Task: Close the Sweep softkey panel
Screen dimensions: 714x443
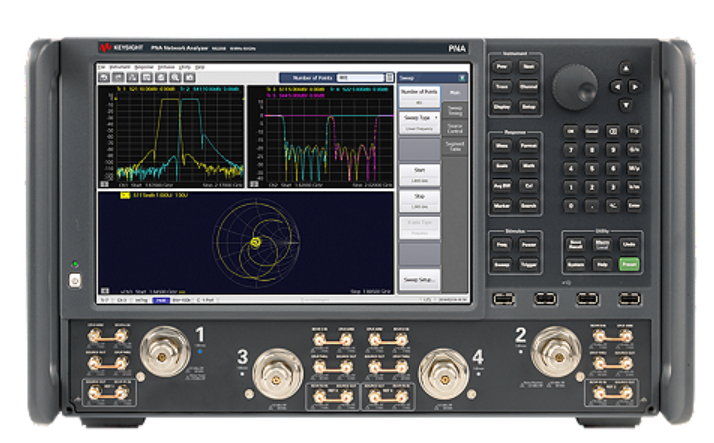Action: coord(462,78)
